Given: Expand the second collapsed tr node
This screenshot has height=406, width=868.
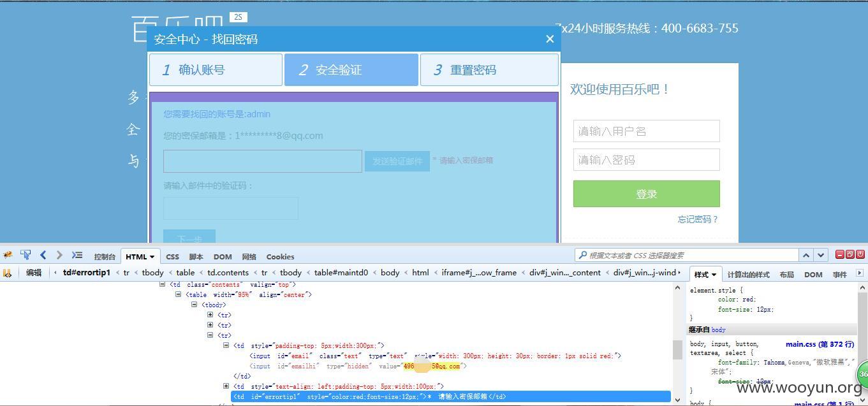Looking at the screenshot, I should [210, 325].
